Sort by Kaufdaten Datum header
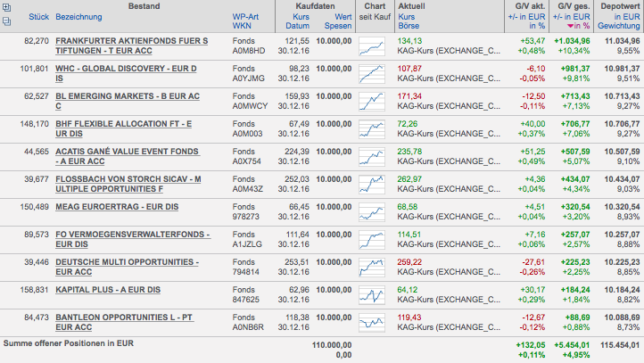Screen dimensions: 644x363 click(298, 26)
